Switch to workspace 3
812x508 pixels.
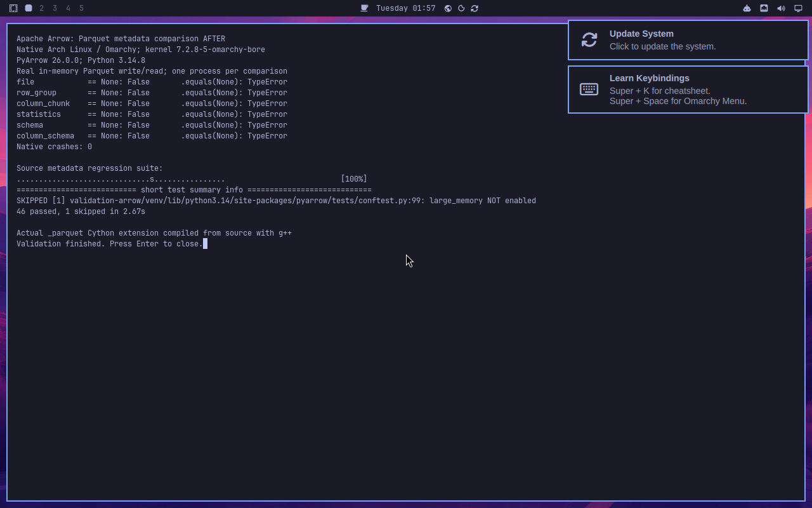(x=55, y=8)
